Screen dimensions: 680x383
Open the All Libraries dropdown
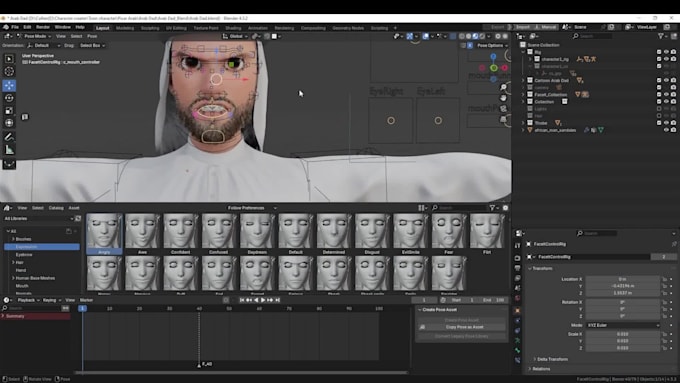(38, 219)
